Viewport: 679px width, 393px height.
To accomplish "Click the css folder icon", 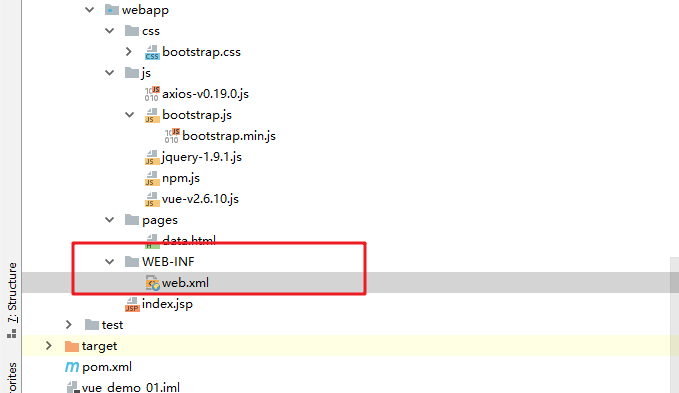I will pyautogui.click(x=132, y=30).
